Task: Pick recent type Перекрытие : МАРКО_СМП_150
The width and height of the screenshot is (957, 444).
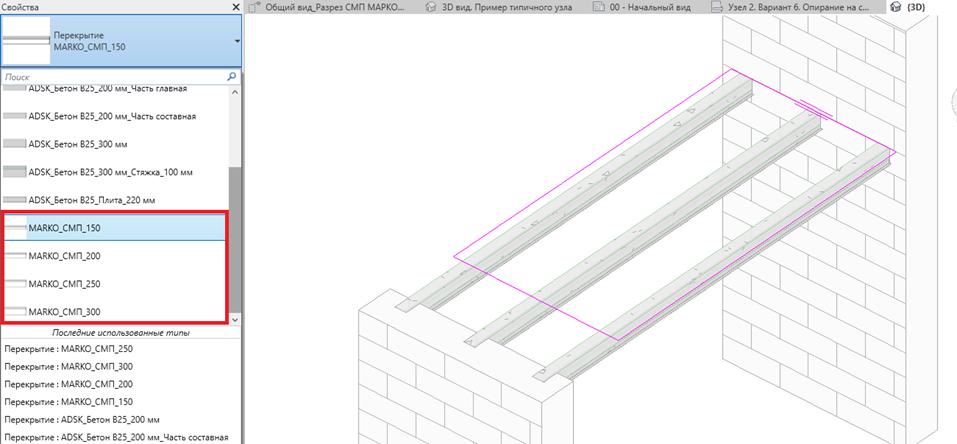Action: [x=68, y=402]
